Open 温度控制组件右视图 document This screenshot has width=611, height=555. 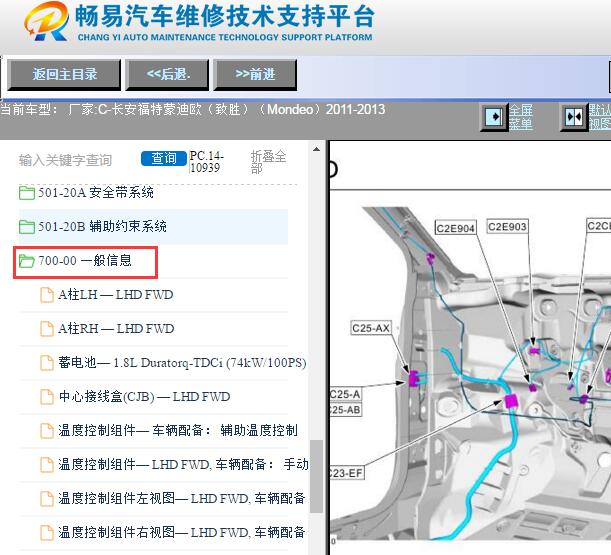182,532
